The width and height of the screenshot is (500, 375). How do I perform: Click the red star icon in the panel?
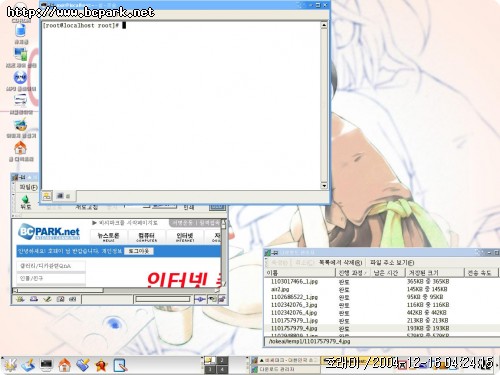(101, 365)
